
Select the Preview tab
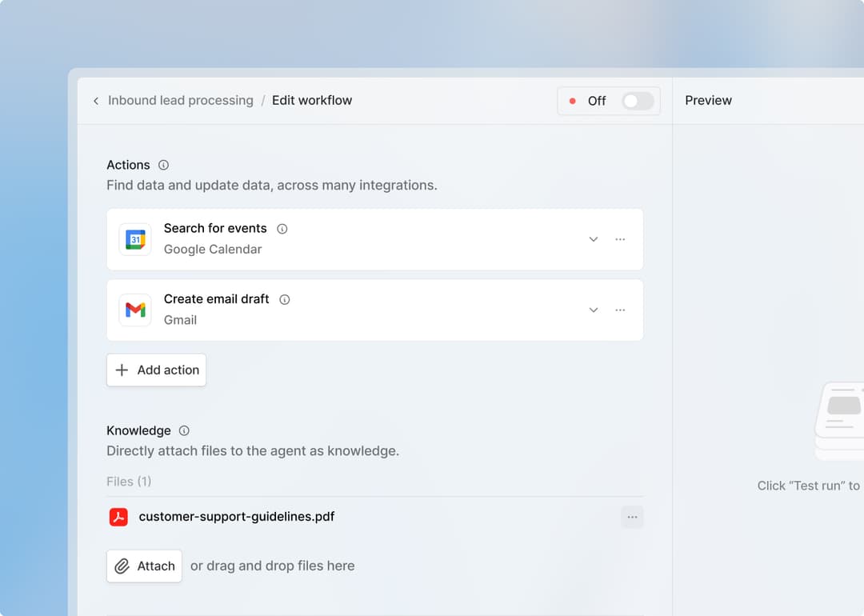point(708,100)
